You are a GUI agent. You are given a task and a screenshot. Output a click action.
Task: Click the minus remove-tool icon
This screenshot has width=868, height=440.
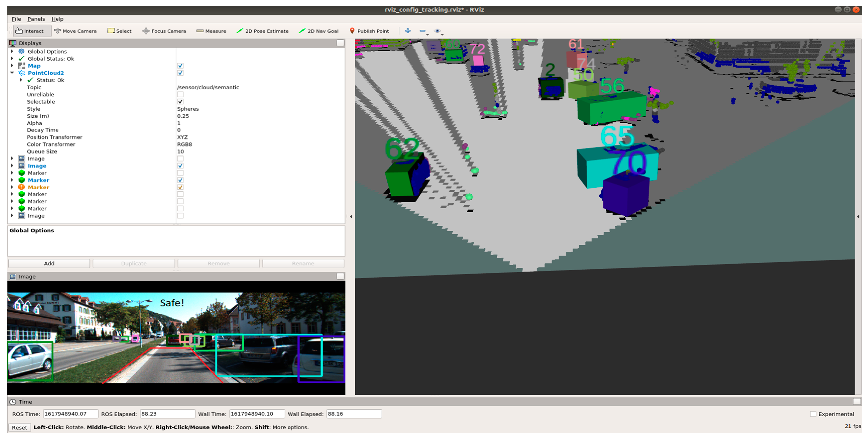(422, 31)
